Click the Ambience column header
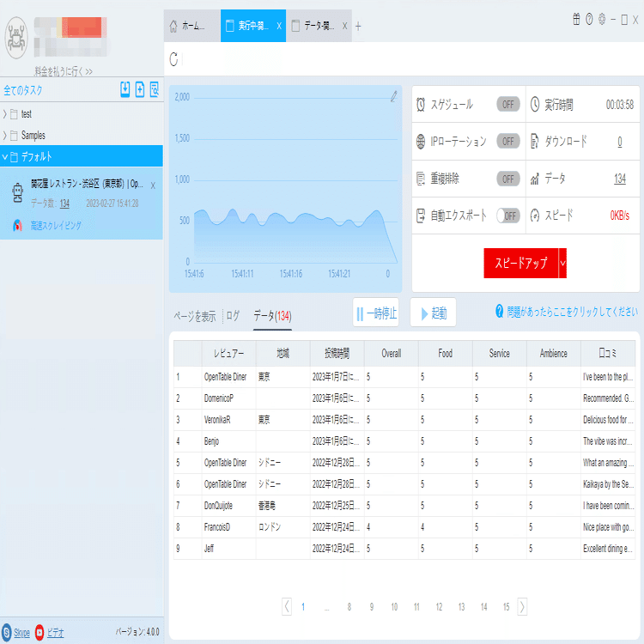Image resolution: width=644 pixels, height=644 pixels. [553, 353]
